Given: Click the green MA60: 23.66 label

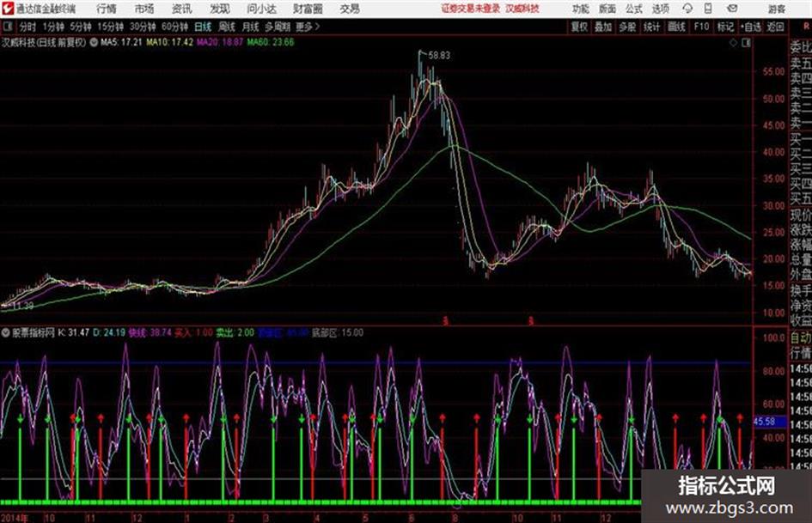Looking at the screenshot, I should click(x=271, y=42).
